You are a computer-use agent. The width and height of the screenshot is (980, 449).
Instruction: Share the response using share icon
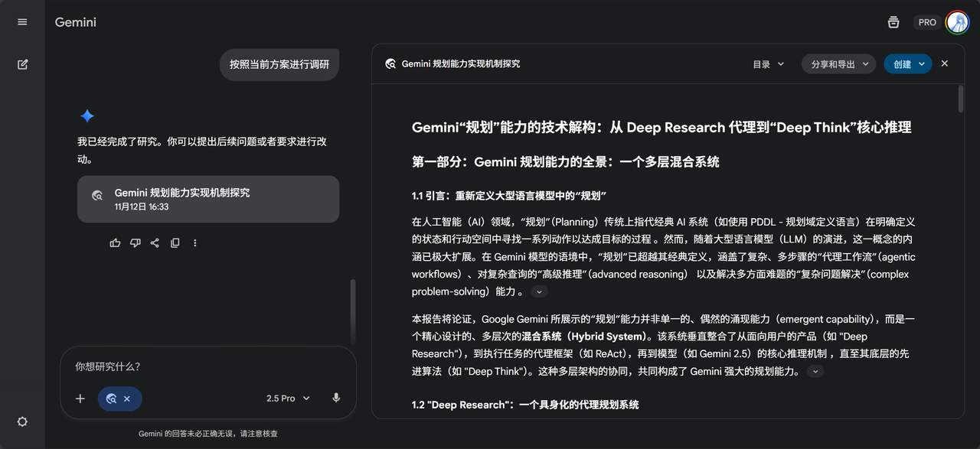point(155,242)
